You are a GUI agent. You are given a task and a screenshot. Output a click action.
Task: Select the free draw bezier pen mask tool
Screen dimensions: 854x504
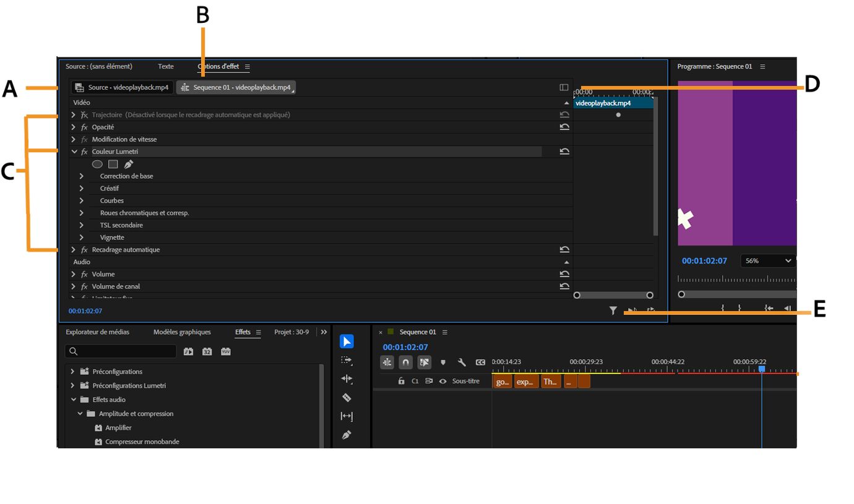pyautogui.click(x=128, y=164)
